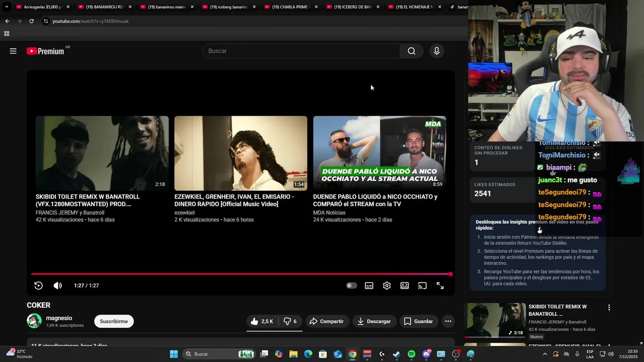Click the taskbar volume speaker icon
644x362 pixels.
coord(611,354)
